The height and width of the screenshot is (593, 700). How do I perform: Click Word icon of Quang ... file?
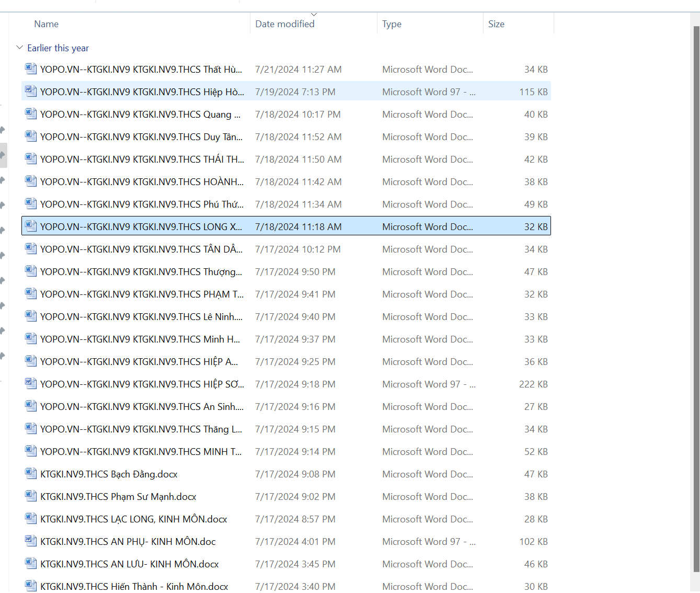pos(31,114)
